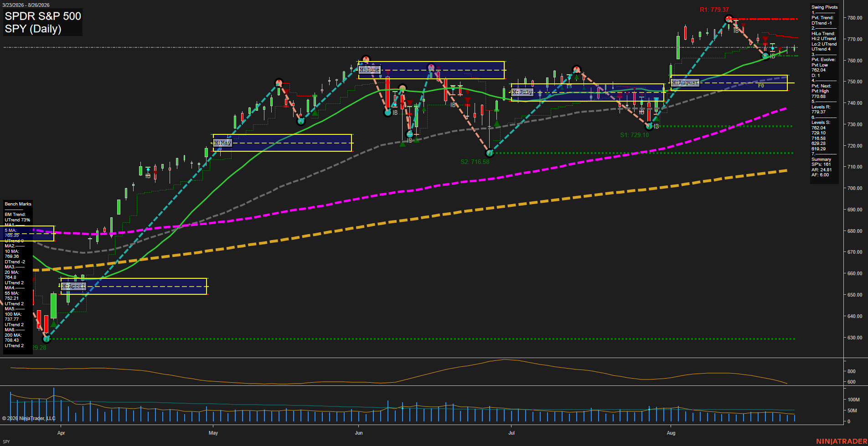The height and width of the screenshot is (446, 868).
Task: Click the © 2026 NinjaTrader, LLC text
Action: click(29, 418)
